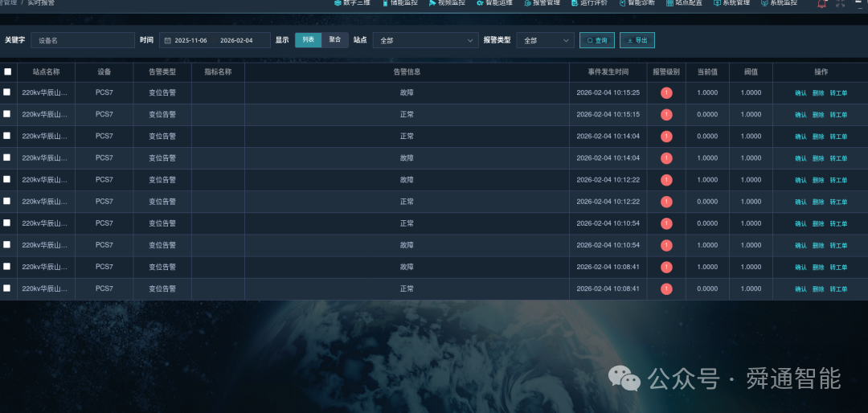This screenshot has height=413, width=868.
Task: Click the red level icon in the 10:10:54 正常 row
Action: pos(666,223)
